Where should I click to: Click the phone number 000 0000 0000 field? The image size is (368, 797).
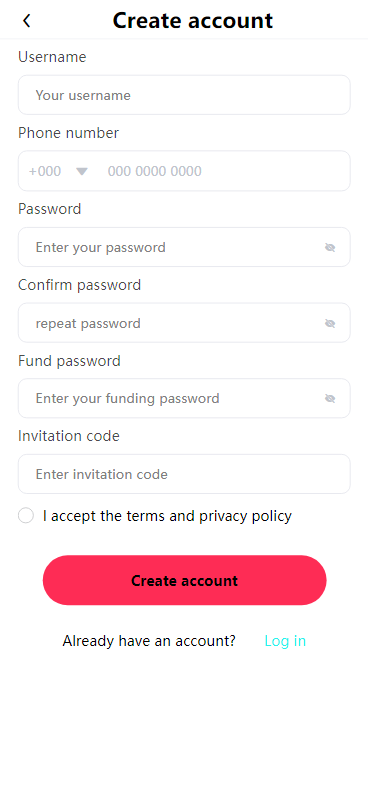[x=224, y=171]
